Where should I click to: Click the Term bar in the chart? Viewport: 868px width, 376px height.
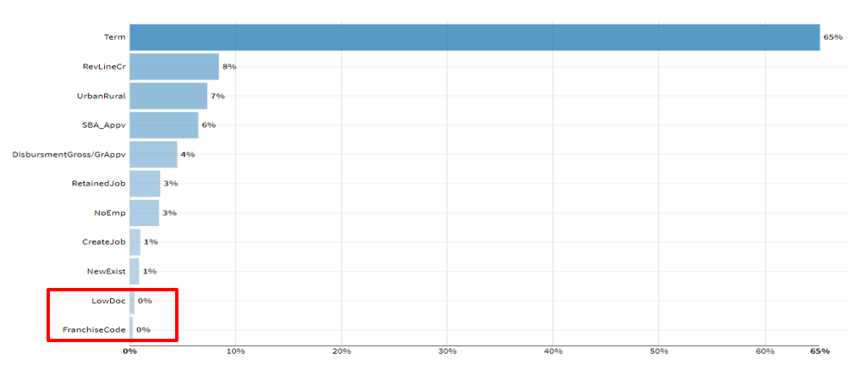coord(475,37)
